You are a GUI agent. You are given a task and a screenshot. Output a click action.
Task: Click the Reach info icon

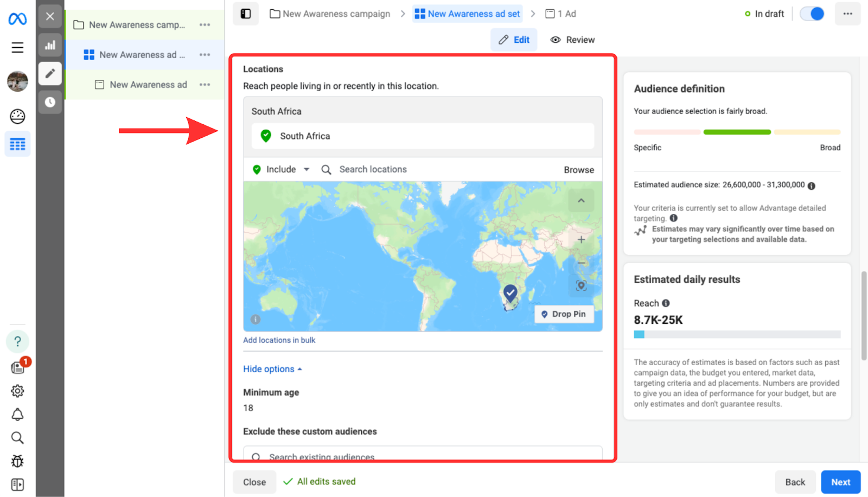[666, 303]
